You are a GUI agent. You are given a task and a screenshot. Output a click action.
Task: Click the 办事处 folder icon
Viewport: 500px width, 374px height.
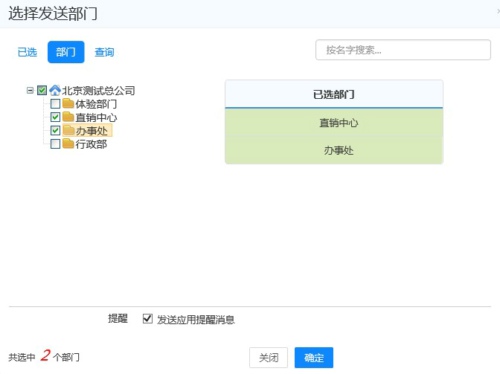pyautogui.click(x=68, y=130)
